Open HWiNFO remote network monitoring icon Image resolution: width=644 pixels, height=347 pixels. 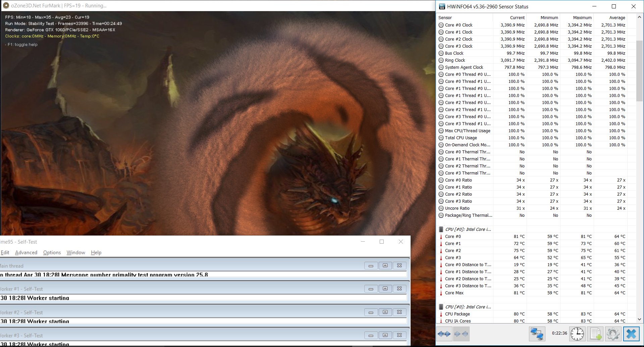pyautogui.click(x=537, y=334)
